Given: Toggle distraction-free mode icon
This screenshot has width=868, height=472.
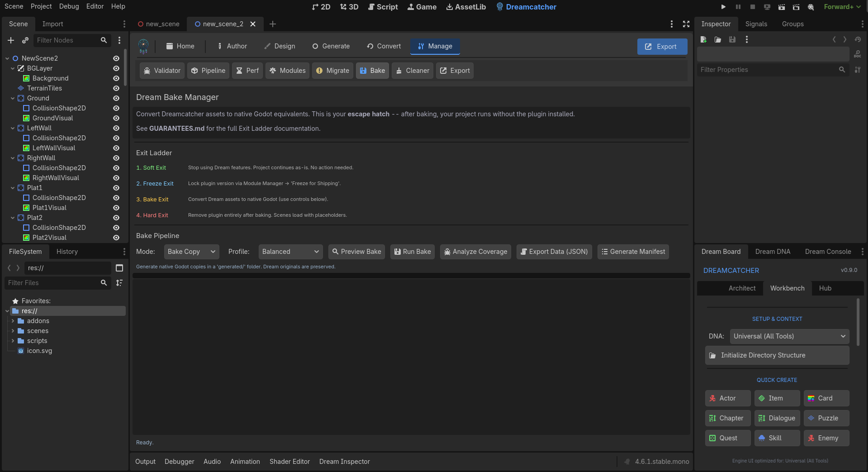Looking at the screenshot, I should tap(686, 24).
